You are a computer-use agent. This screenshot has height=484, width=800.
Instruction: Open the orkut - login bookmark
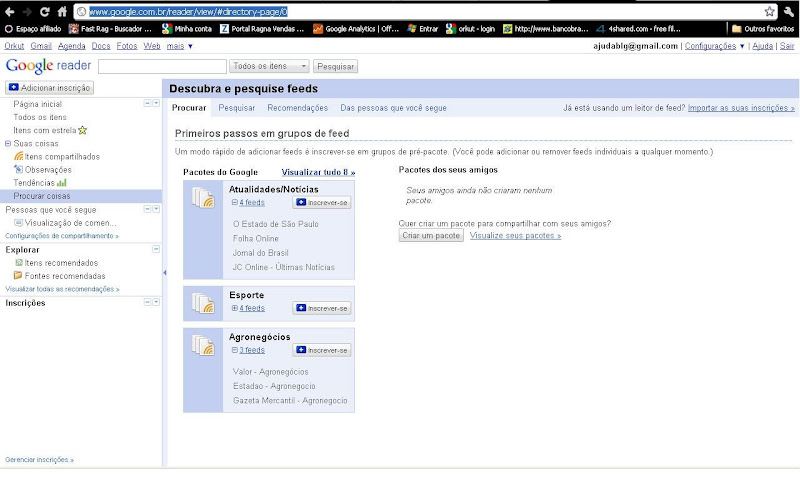[470, 29]
